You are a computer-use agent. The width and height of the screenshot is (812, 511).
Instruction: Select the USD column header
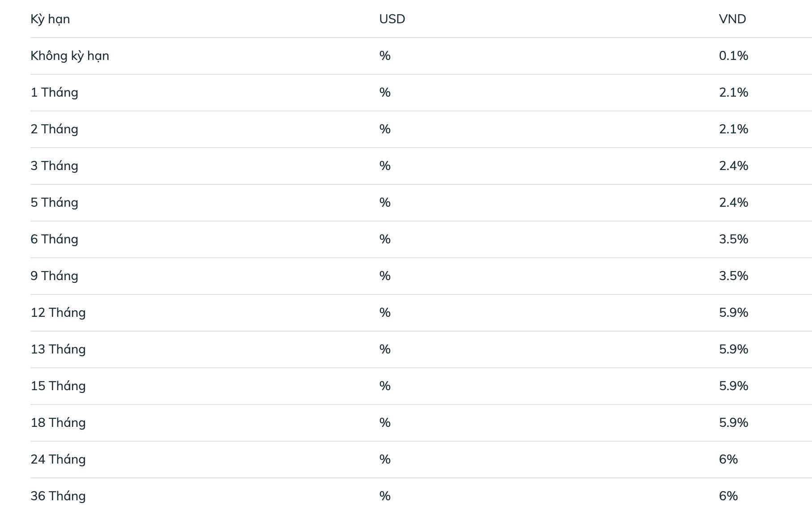point(392,19)
